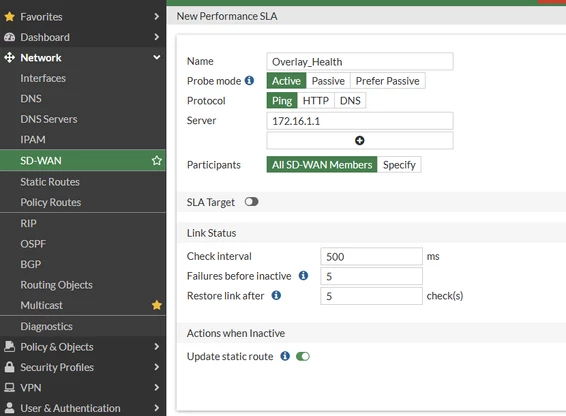Enable the SLA Target toggle
The height and width of the screenshot is (416, 566).
click(251, 202)
